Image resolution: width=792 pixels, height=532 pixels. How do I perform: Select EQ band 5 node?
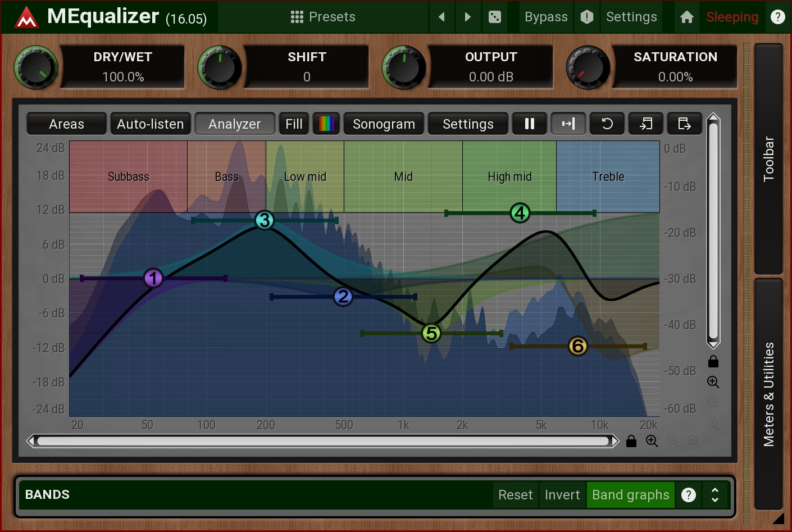431,333
